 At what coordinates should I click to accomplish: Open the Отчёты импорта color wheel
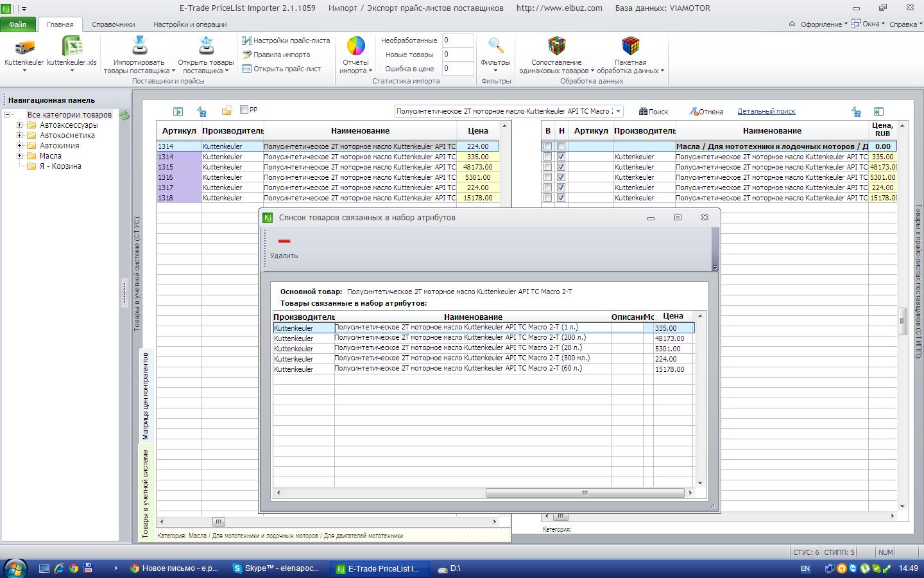(355, 46)
